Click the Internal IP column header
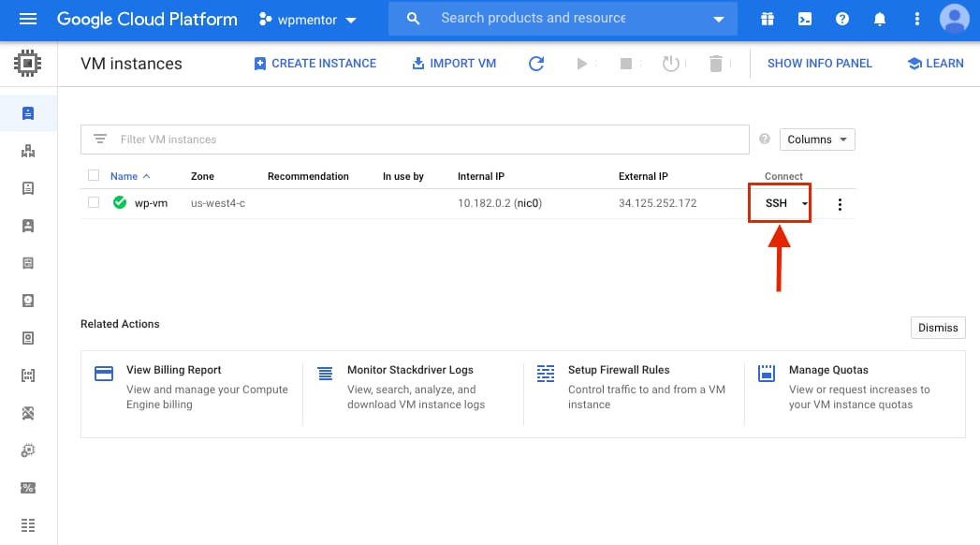Viewport: 980px width, 545px height. 480,176
